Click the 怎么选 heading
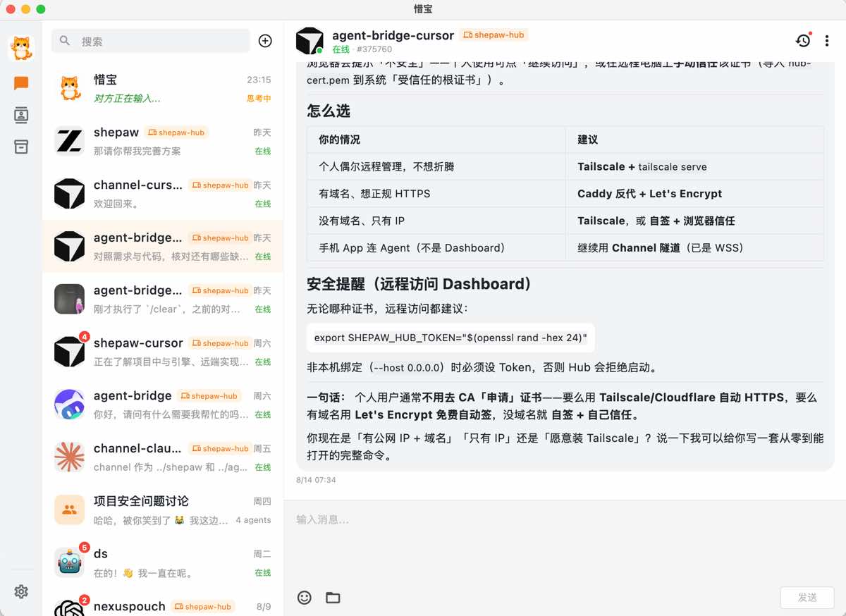The image size is (846, 616). click(x=329, y=111)
